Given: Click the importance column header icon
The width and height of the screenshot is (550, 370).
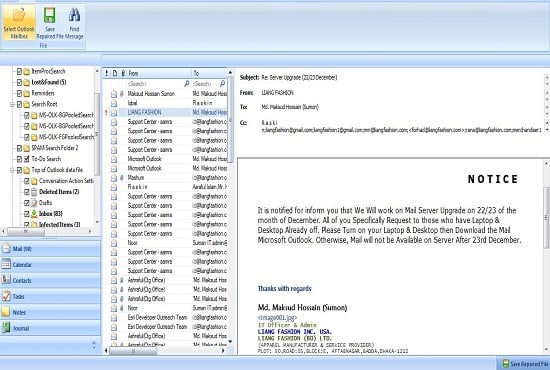Looking at the screenshot, I should pos(107,73).
